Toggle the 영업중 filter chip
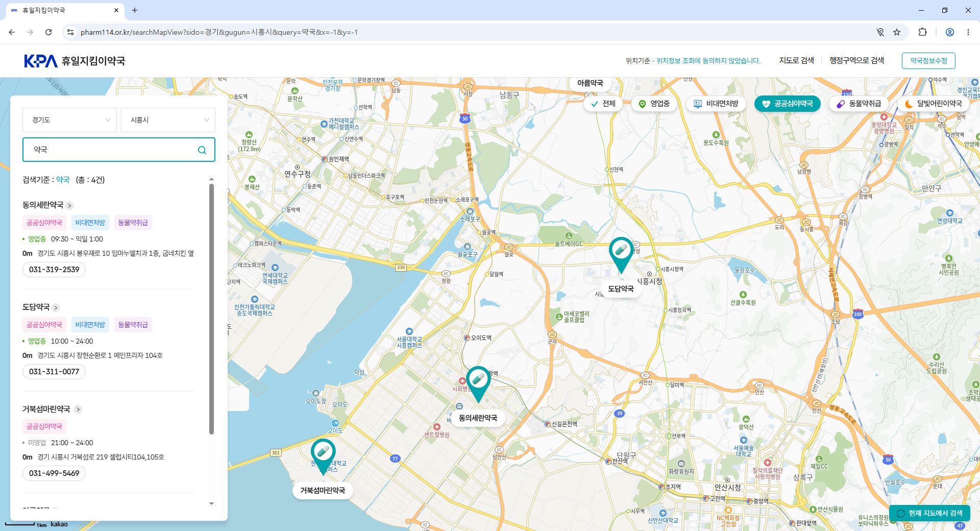Image resolution: width=980 pixels, height=531 pixels. [654, 104]
